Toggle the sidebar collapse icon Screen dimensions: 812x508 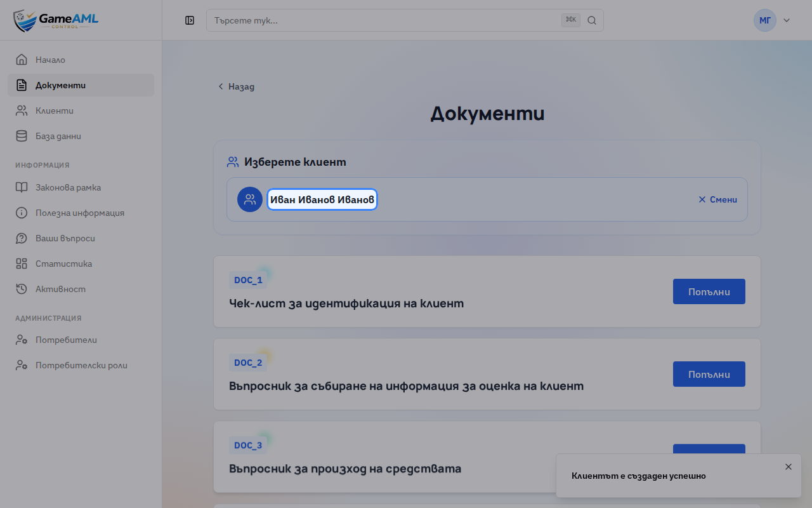[x=190, y=20]
